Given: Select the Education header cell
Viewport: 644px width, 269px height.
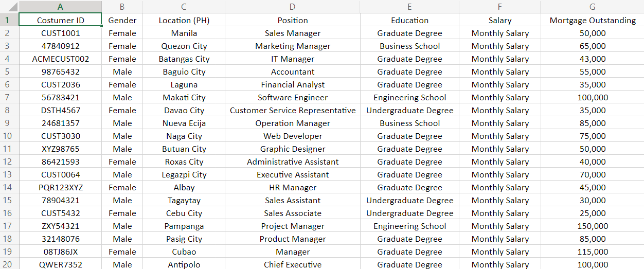Looking at the screenshot, I should tap(409, 21).
